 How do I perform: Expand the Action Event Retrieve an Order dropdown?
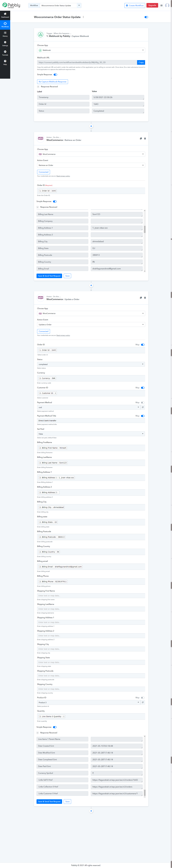click(x=91, y=165)
